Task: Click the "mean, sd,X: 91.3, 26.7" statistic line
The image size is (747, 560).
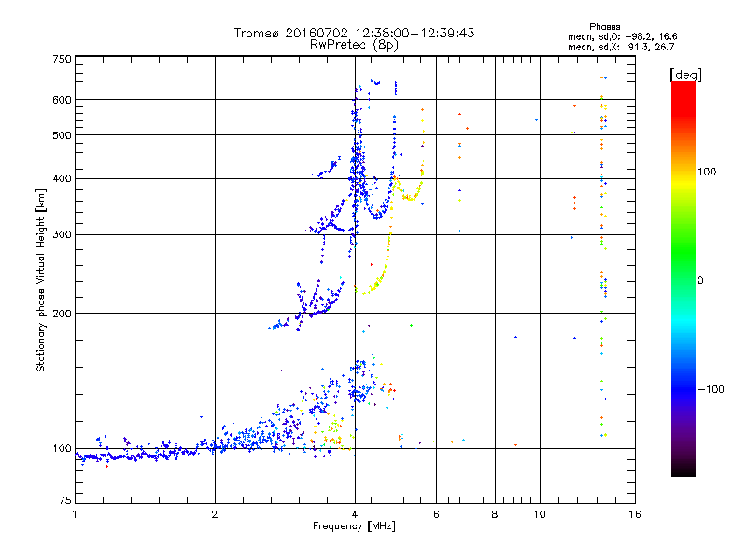Action: 621,47
